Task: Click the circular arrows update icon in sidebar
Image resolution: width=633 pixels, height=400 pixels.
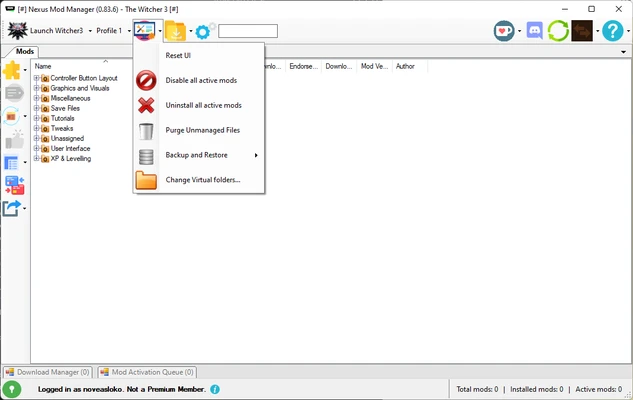Action: point(11,116)
